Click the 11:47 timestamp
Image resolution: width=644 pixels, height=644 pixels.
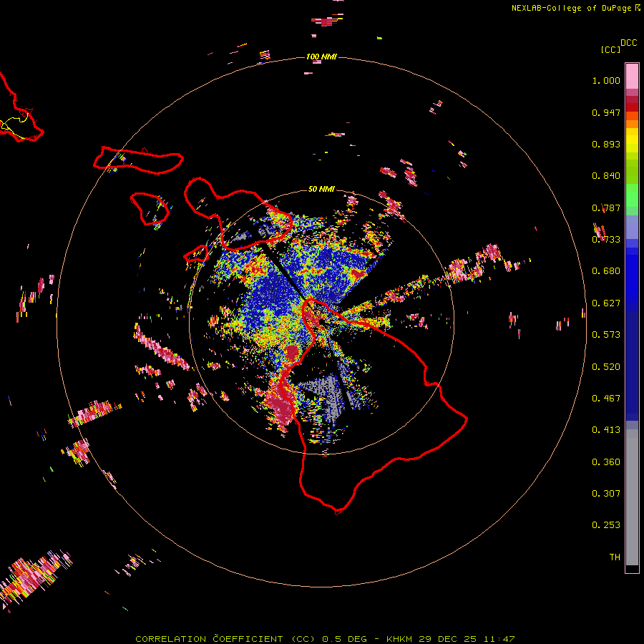tap(498, 639)
